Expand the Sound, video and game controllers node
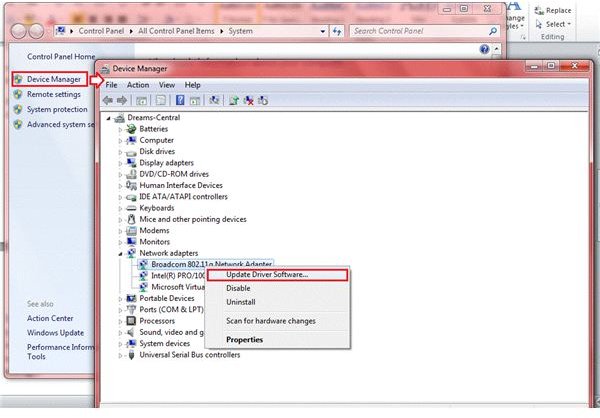600x418 pixels. tap(120, 333)
